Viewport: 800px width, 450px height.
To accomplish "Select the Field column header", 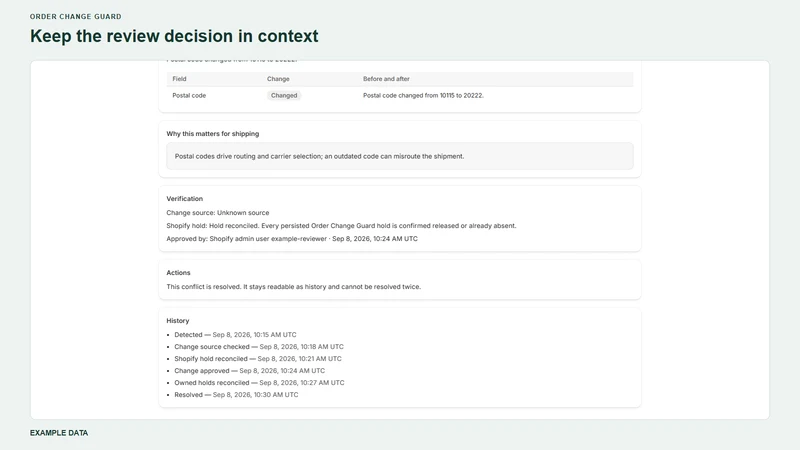I will pyautogui.click(x=179, y=79).
